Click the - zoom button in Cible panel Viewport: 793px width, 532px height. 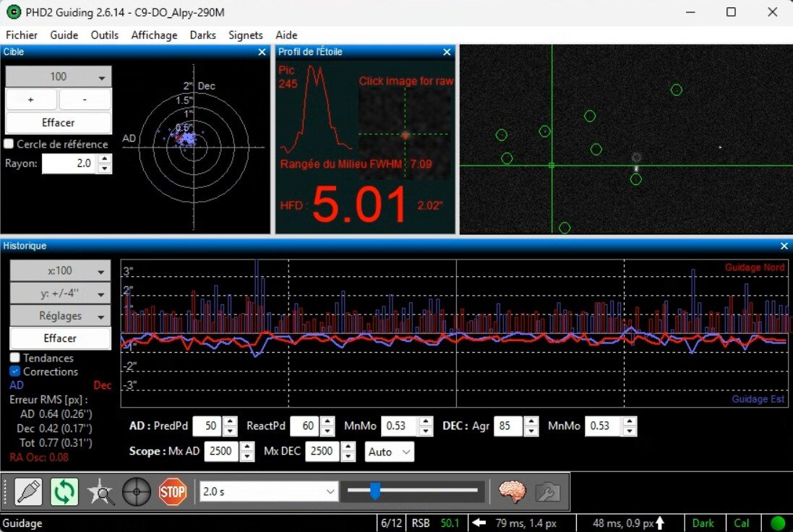tap(85, 100)
